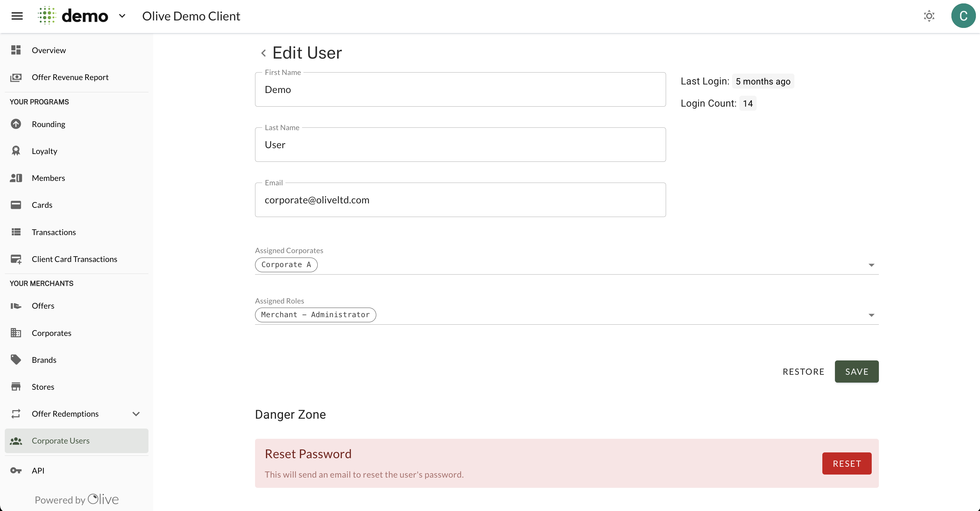
Task: Open the Assigned Corporates dropdown arrow
Action: 871,265
